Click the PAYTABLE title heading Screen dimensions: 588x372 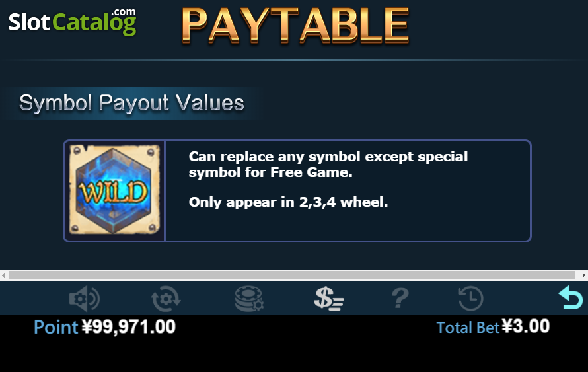[295, 26]
